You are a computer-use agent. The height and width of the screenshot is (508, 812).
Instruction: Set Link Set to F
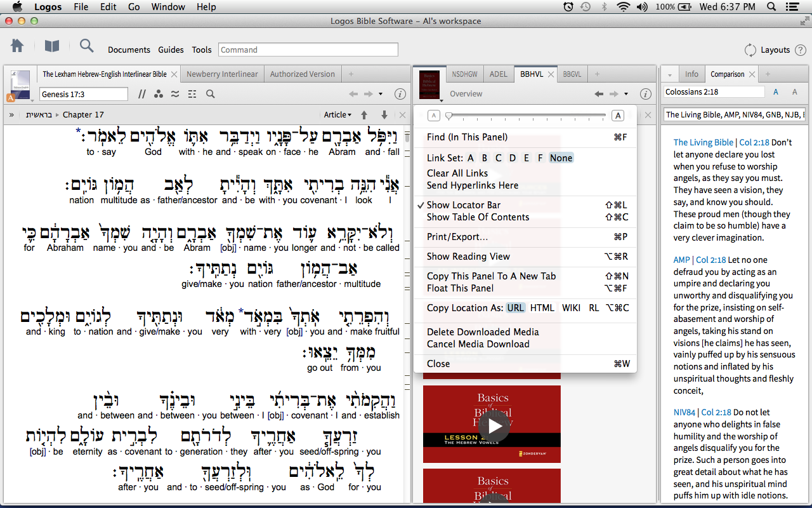pyautogui.click(x=540, y=158)
